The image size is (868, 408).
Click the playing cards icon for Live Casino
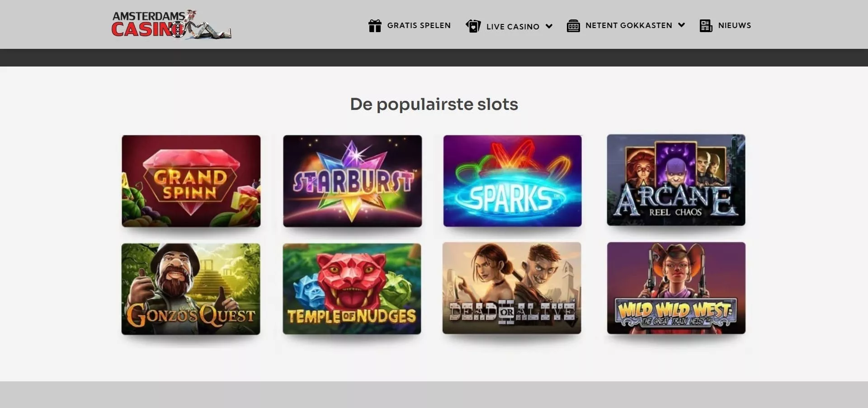[473, 26]
